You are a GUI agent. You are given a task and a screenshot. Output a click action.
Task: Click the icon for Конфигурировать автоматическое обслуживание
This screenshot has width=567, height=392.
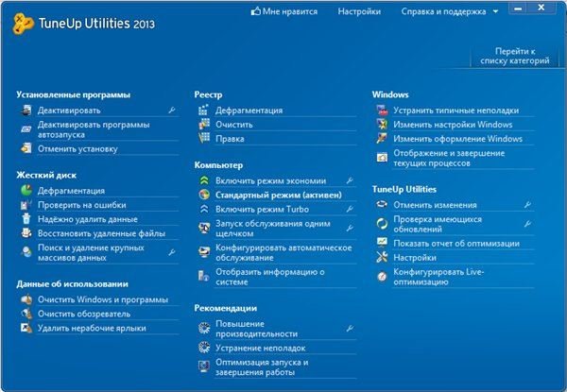click(204, 252)
